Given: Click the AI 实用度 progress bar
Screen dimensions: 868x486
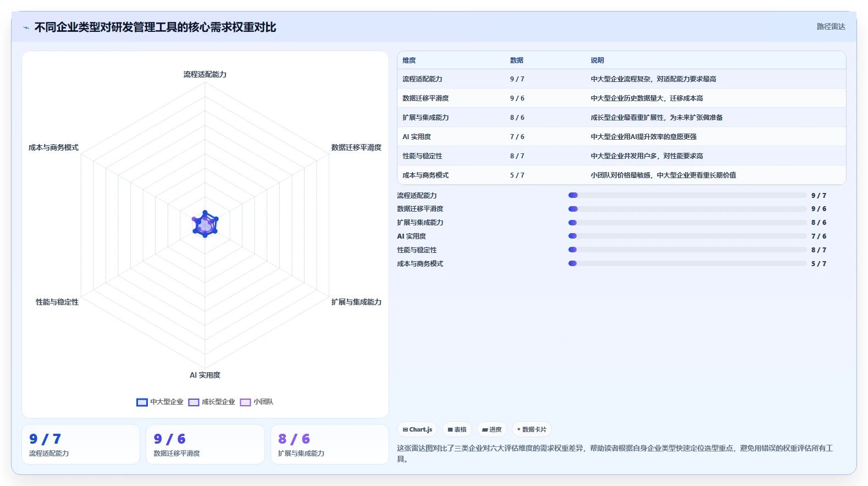Looking at the screenshot, I should click(x=687, y=236).
